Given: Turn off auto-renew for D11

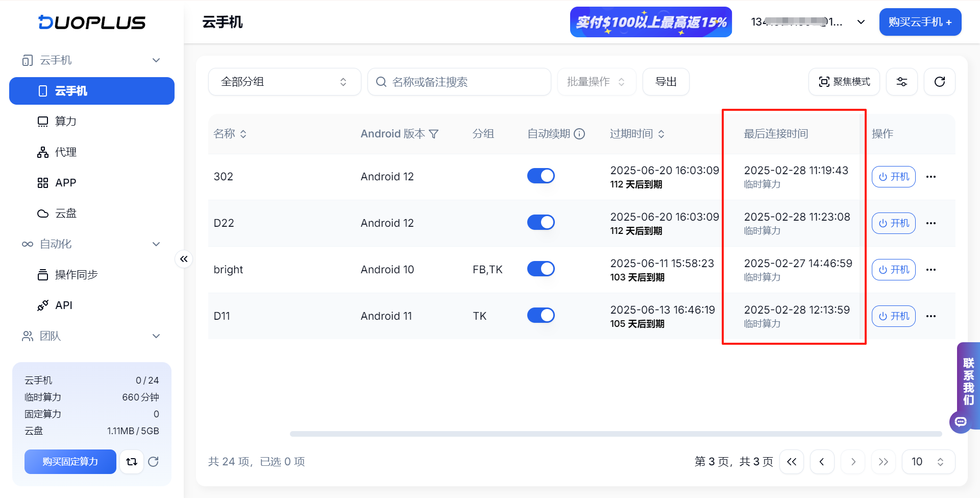Looking at the screenshot, I should tap(541, 315).
